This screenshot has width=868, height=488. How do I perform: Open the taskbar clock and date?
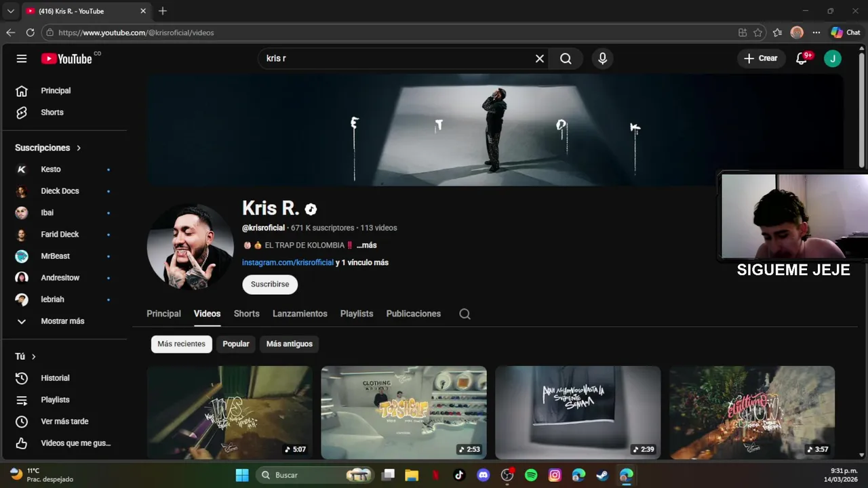pos(841,475)
